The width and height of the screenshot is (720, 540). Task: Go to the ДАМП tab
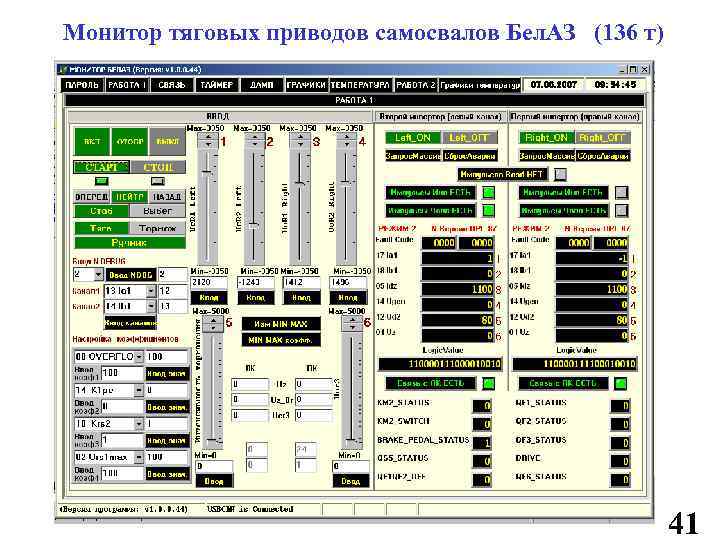coord(261,85)
